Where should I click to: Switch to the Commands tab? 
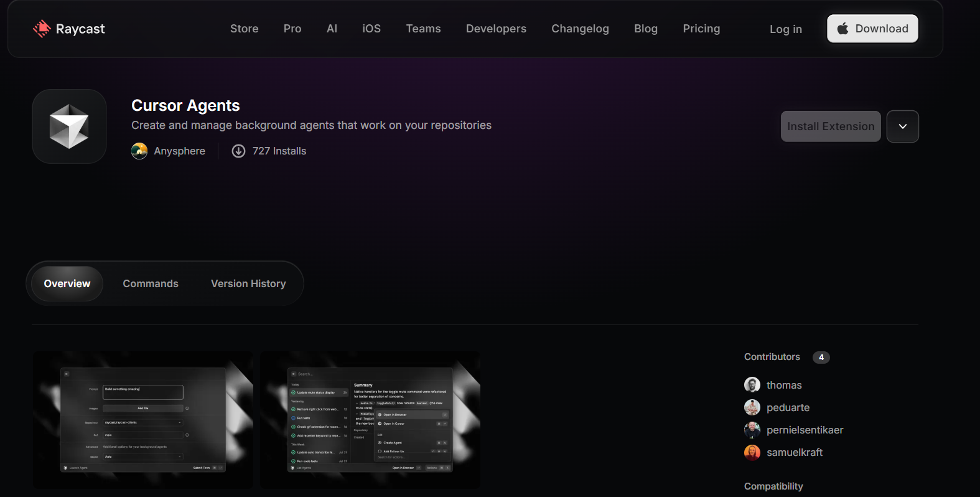pos(151,283)
